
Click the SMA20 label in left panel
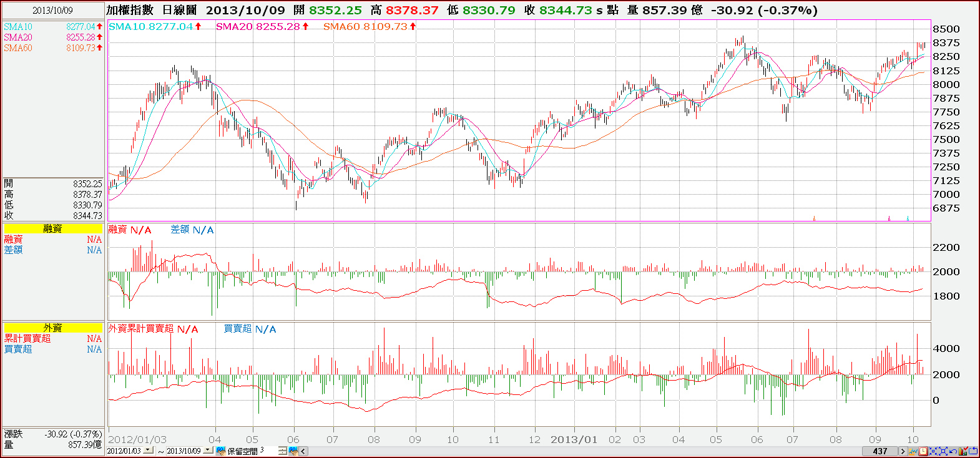tap(18, 37)
